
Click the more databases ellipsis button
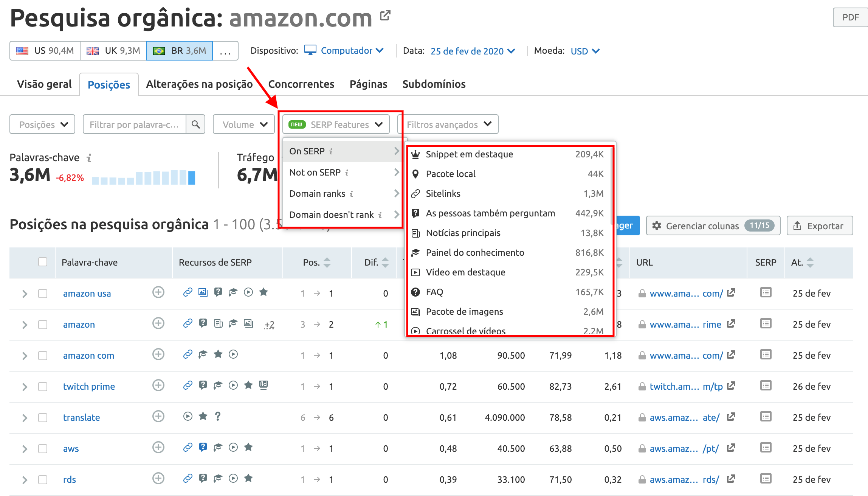point(225,51)
